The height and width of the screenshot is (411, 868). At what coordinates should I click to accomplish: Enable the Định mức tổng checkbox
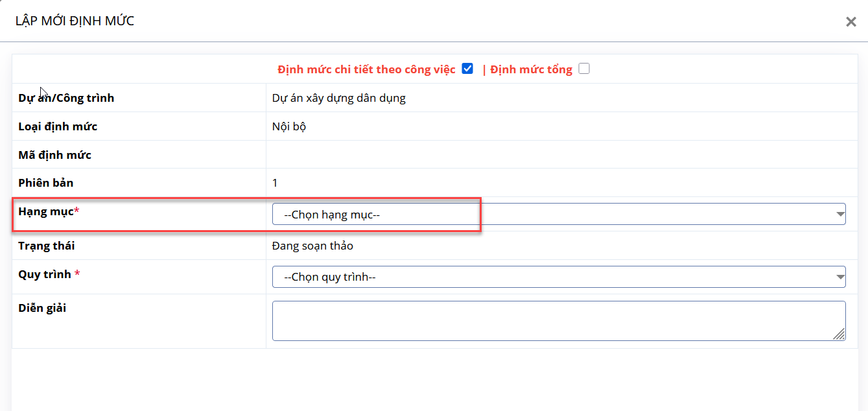(x=584, y=69)
